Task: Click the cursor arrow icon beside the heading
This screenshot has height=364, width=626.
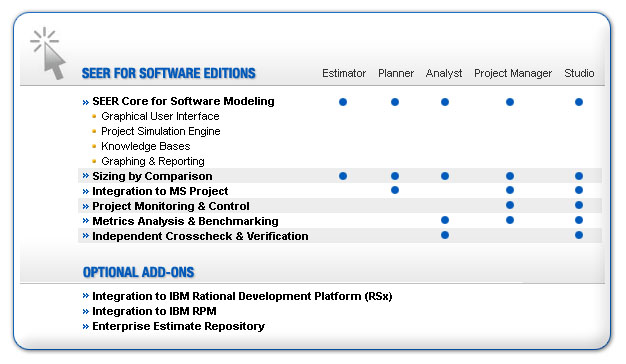Action: coord(48,53)
